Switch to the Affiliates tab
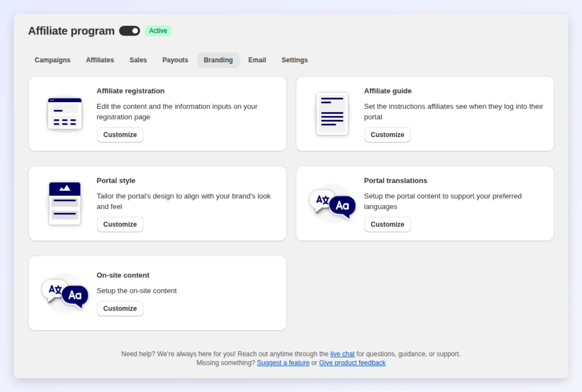 (100, 60)
